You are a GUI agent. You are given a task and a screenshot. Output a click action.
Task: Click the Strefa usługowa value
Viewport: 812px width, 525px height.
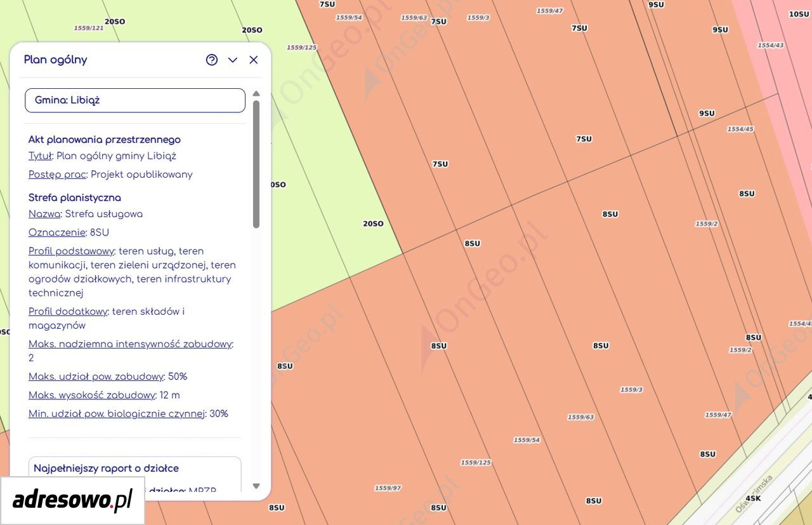tap(104, 214)
